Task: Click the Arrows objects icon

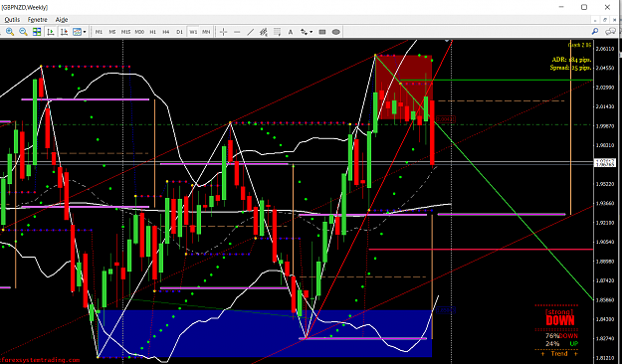Action: point(304,32)
